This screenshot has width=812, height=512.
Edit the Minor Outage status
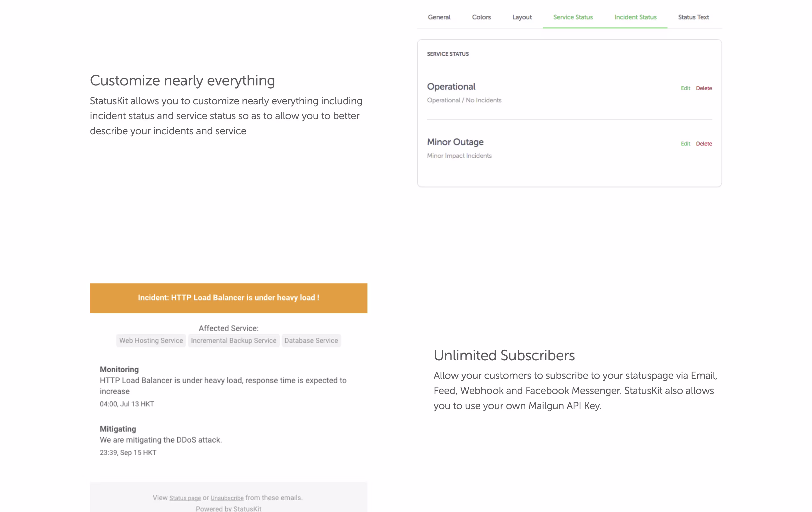685,143
